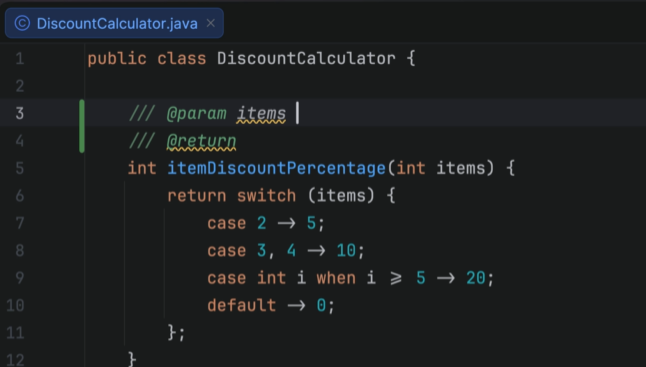This screenshot has height=367, width=646.
Task: Click the class icon in the tab
Action: tap(22, 23)
